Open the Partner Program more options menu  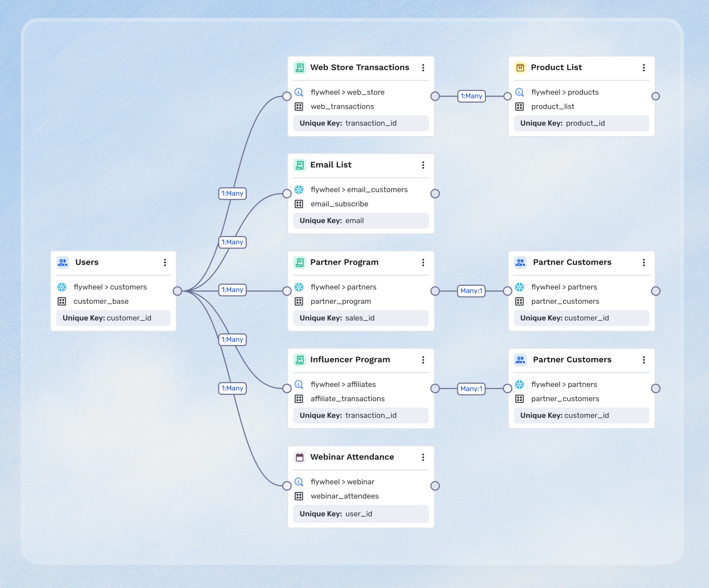423,262
